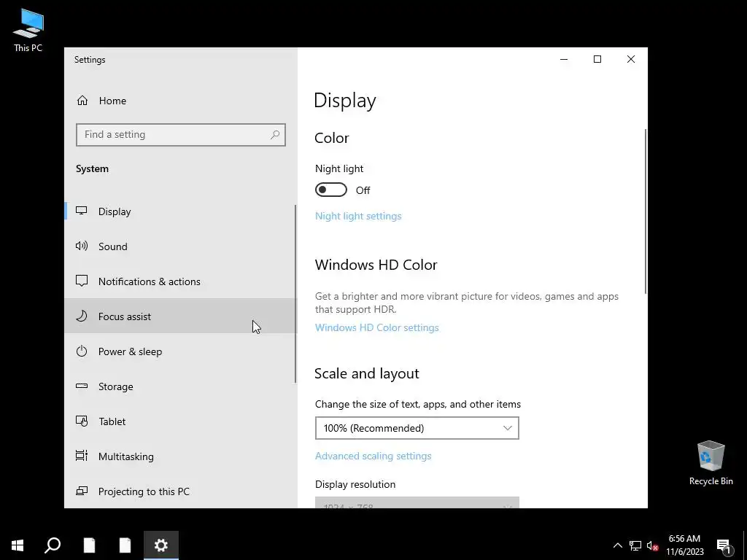Click the muted volume tray icon

(653, 545)
